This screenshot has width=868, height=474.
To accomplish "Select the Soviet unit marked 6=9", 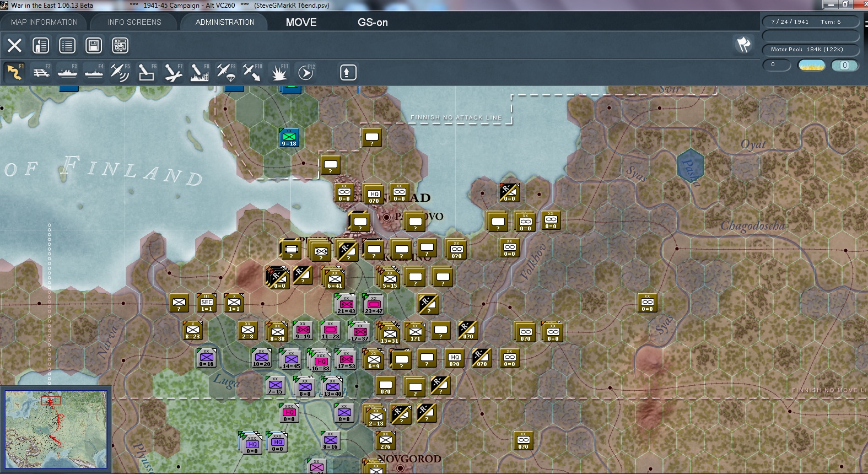I will pos(374,360).
